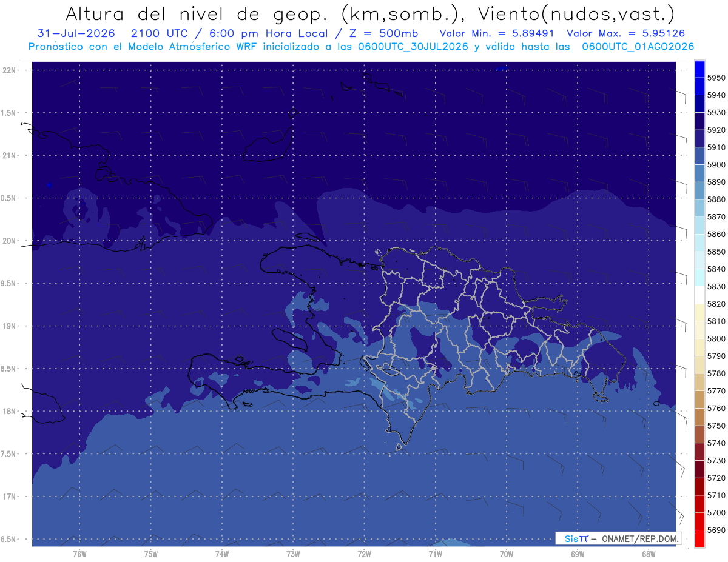
Task: Click the 17N latitude axis label
Action: pos(10,497)
